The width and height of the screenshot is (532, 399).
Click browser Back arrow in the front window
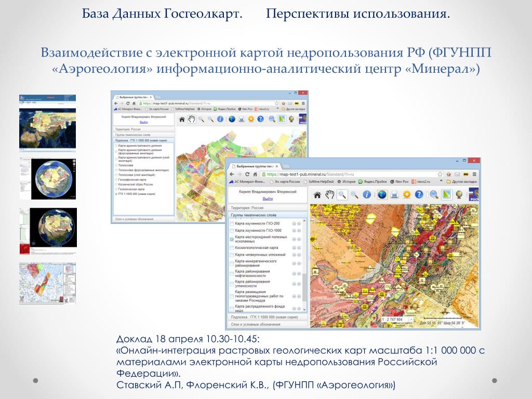pos(232,175)
